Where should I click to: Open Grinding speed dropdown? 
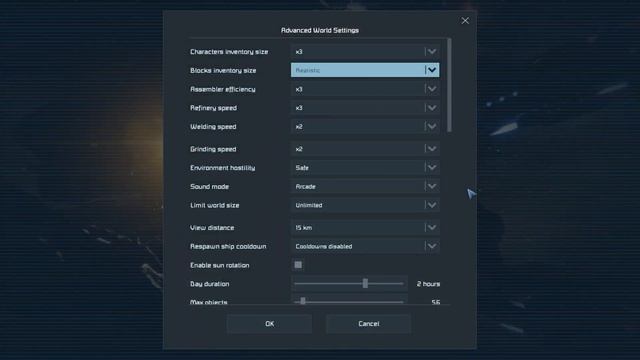pyautogui.click(x=365, y=149)
